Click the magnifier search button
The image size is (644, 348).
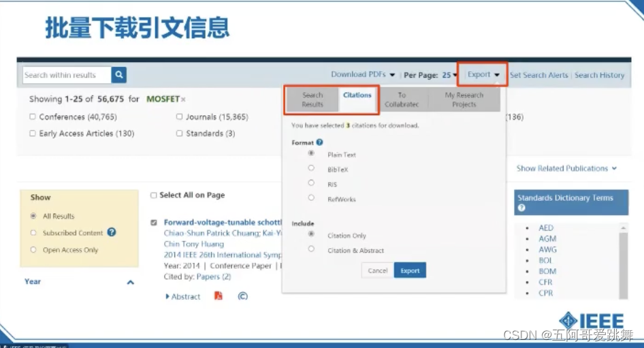click(x=118, y=75)
